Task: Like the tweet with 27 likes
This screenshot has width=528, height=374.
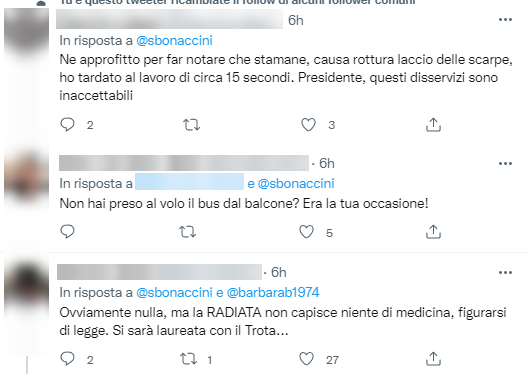Action: [306, 359]
